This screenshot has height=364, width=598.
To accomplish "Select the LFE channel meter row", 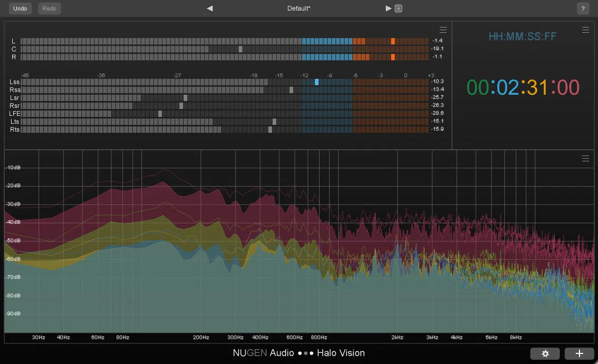I will (x=15, y=113).
